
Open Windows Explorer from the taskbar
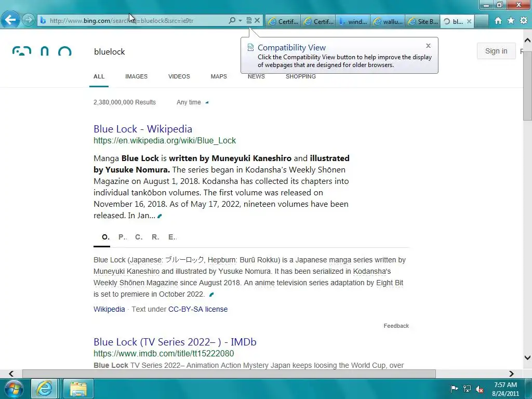coord(78,389)
